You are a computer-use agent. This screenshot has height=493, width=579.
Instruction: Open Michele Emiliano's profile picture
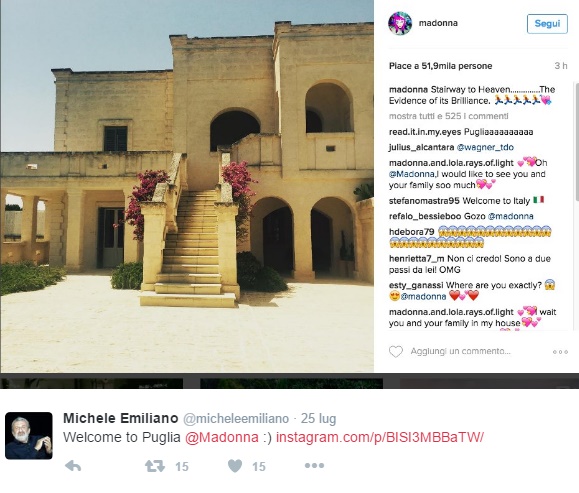click(x=29, y=436)
